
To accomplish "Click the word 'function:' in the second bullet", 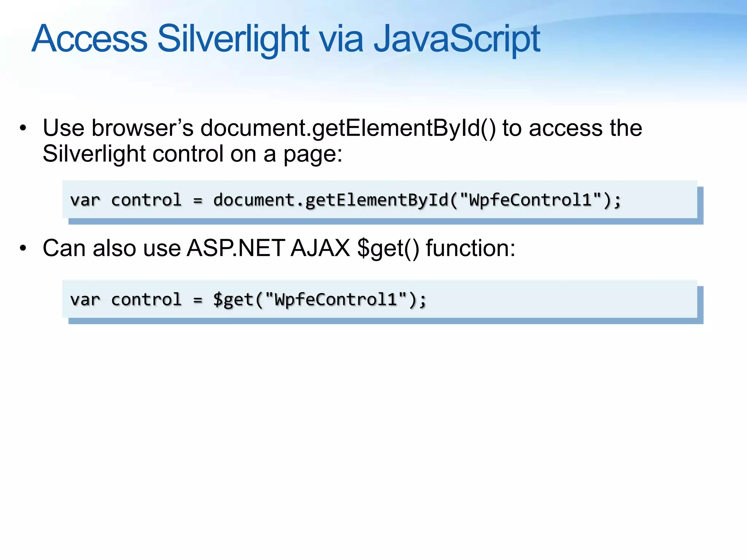I will (471, 248).
